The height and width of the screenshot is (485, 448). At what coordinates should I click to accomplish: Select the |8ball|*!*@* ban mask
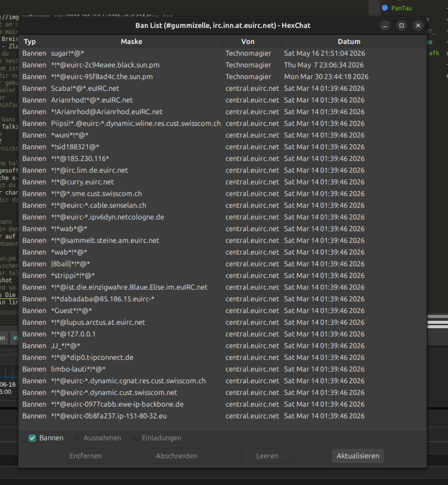pyautogui.click(x=70, y=264)
